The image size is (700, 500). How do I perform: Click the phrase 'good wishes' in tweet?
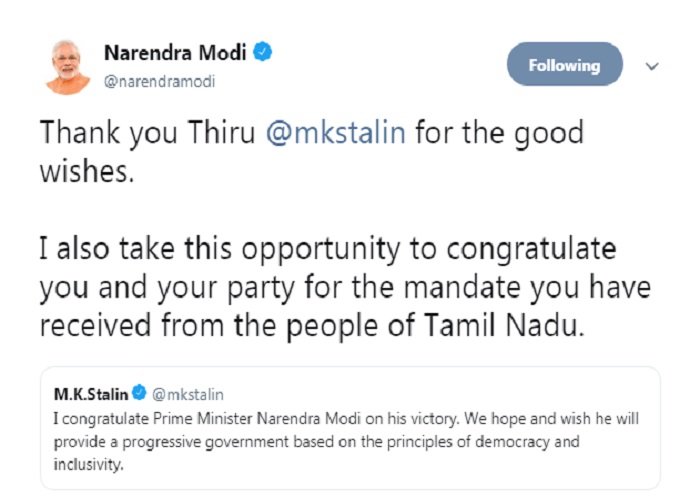[x=312, y=152]
